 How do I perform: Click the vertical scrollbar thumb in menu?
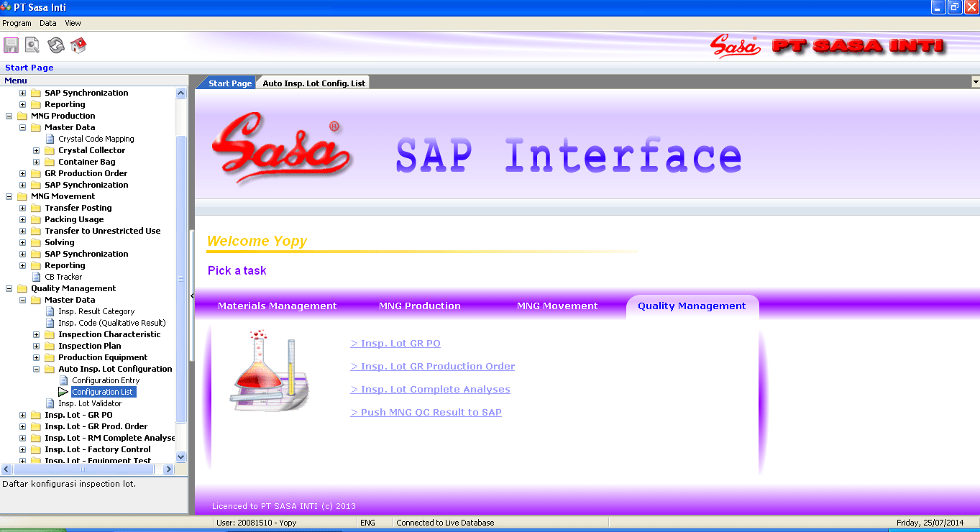(x=180, y=279)
